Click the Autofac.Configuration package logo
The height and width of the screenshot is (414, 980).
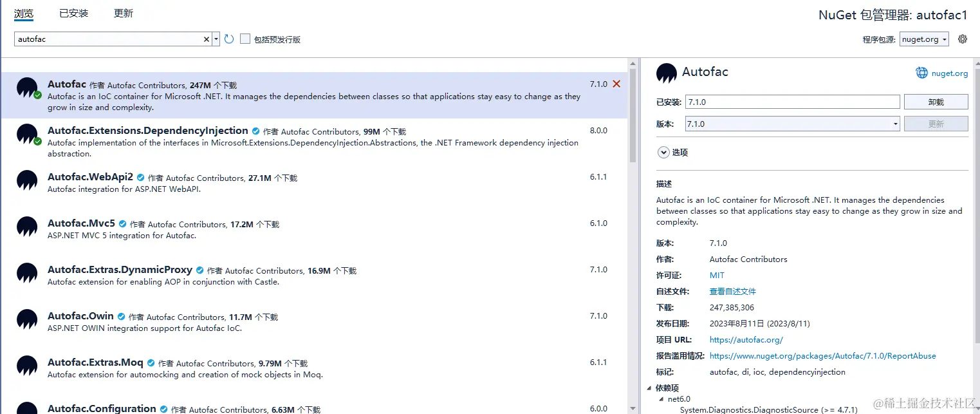[27, 408]
